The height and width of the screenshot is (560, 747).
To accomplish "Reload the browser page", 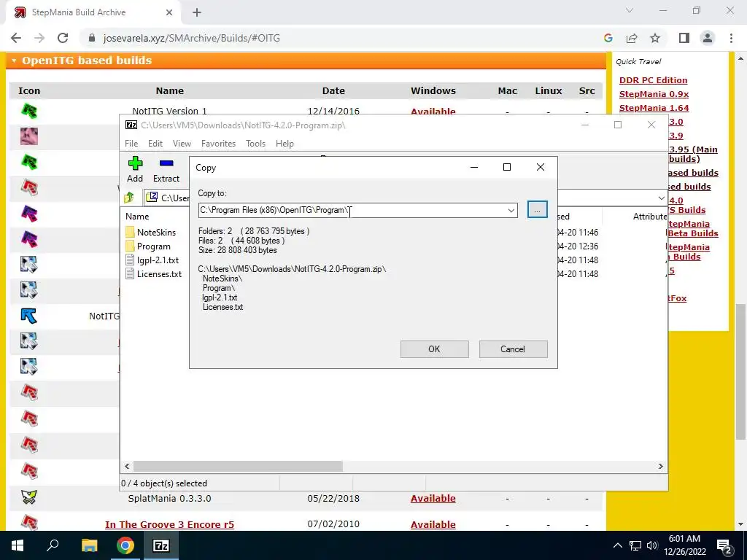I will (x=63, y=38).
